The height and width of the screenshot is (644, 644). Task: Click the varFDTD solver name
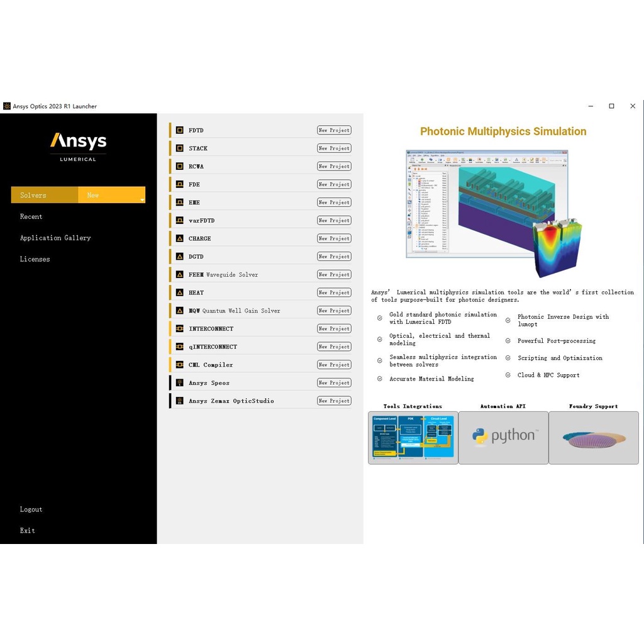[202, 221]
